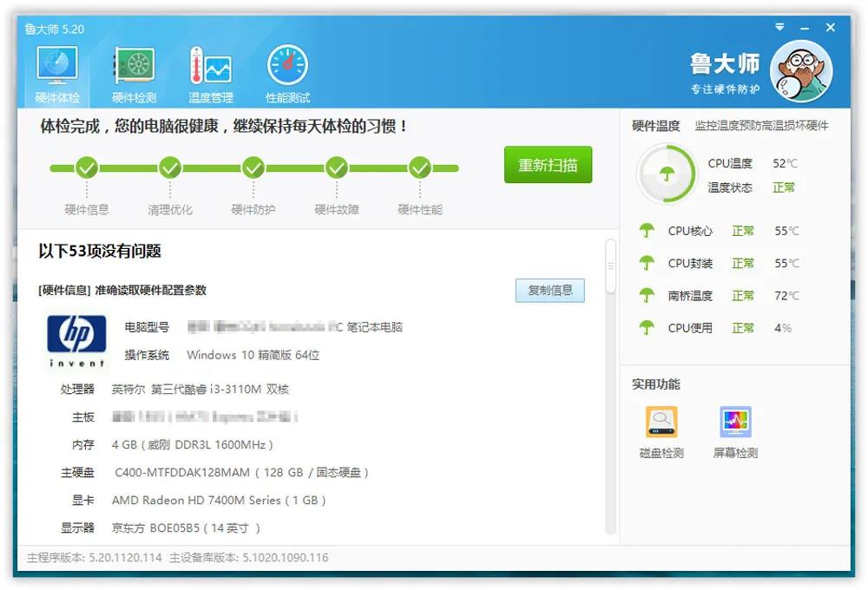Click the 清理优化 step checkmark
Screen dimensions: 868x590
pyautogui.click(x=170, y=167)
